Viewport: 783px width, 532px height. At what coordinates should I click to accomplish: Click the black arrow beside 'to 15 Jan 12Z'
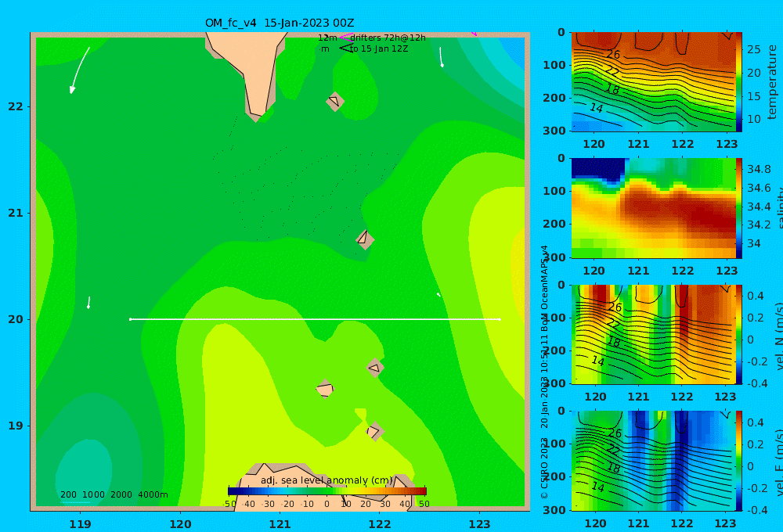coord(345,48)
